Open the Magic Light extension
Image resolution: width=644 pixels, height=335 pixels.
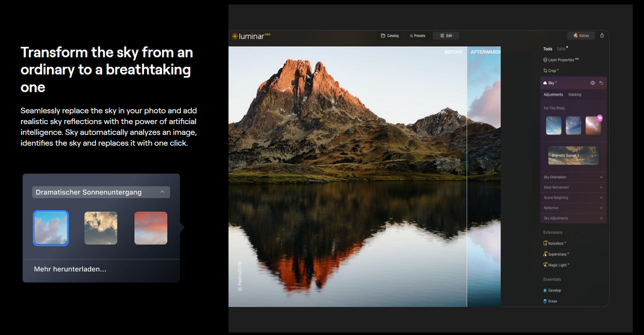(558, 265)
